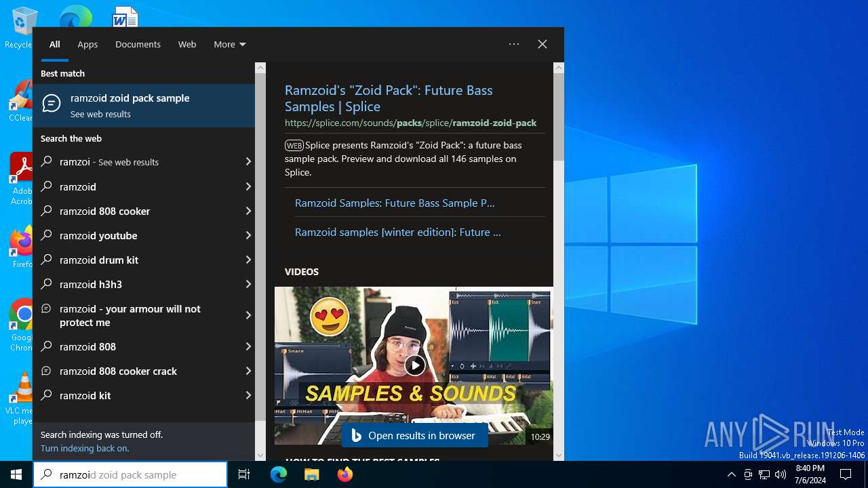Open Ramzoid's Zoid Pack Splice result title
The image size is (868, 488).
click(389, 98)
